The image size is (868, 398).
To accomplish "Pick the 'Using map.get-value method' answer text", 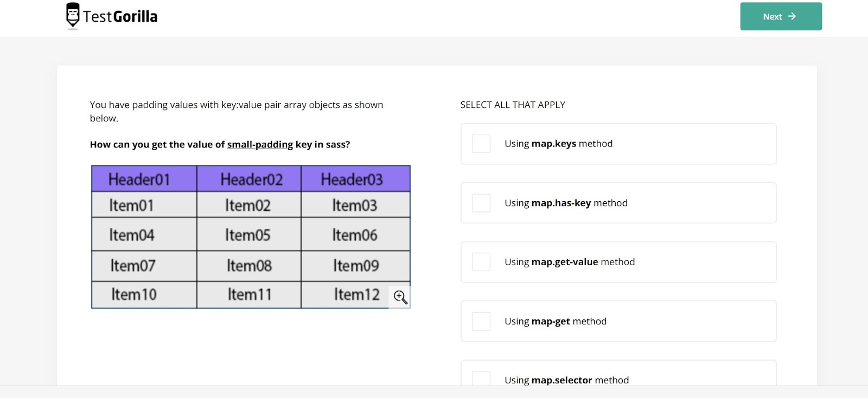I will tap(569, 262).
